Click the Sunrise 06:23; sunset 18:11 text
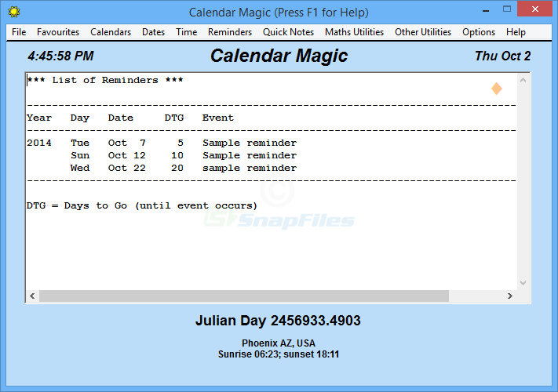 pos(279,354)
